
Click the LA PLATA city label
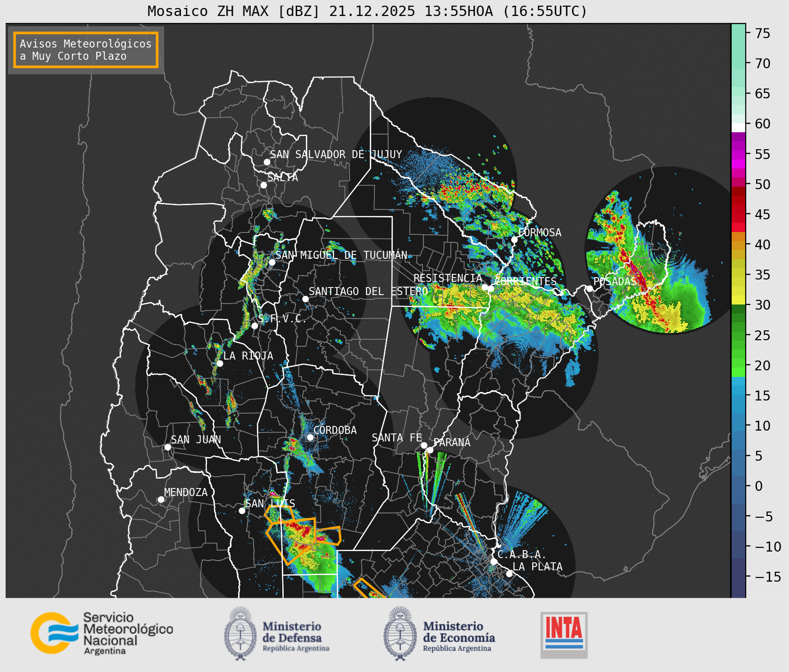click(537, 567)
